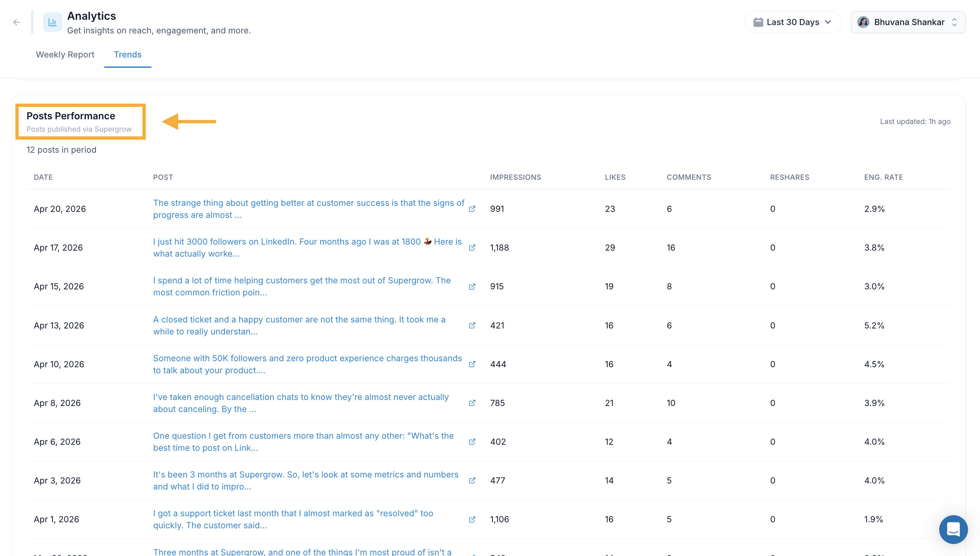Click Bhuvana Shankar's profile avatar
The height and width of the screenshot is (556, 980).
863,22
